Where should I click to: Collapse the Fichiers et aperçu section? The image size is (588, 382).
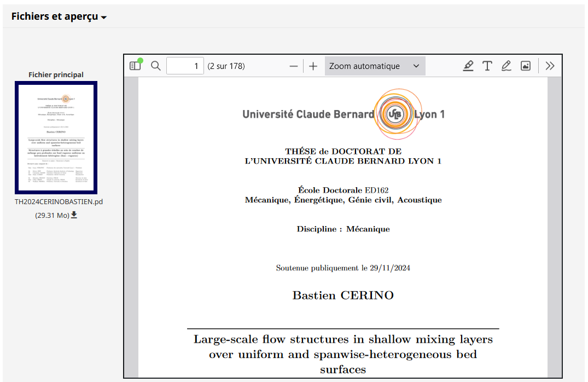[59, 16]
